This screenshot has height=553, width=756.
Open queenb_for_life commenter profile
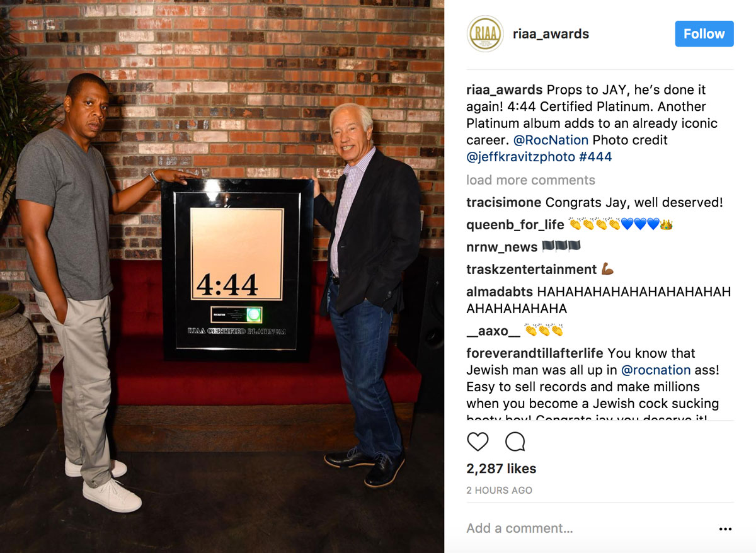click(x=515, y=225)
